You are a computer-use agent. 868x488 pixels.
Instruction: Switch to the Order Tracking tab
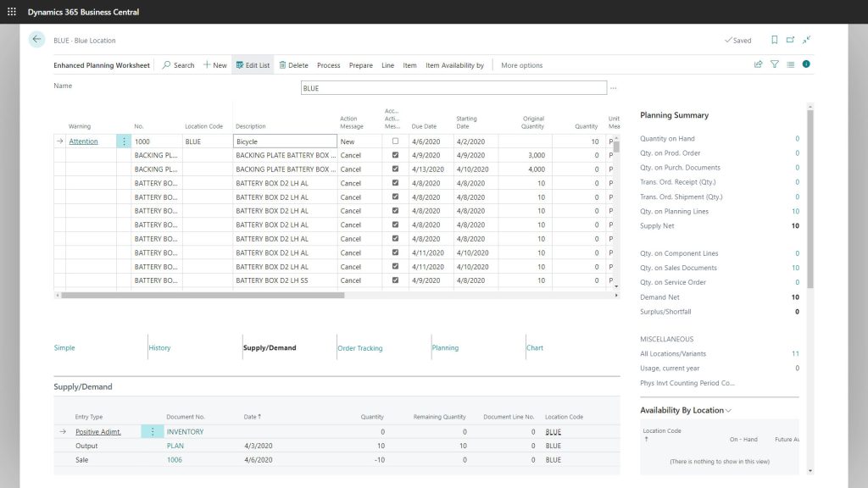point(359,347)
